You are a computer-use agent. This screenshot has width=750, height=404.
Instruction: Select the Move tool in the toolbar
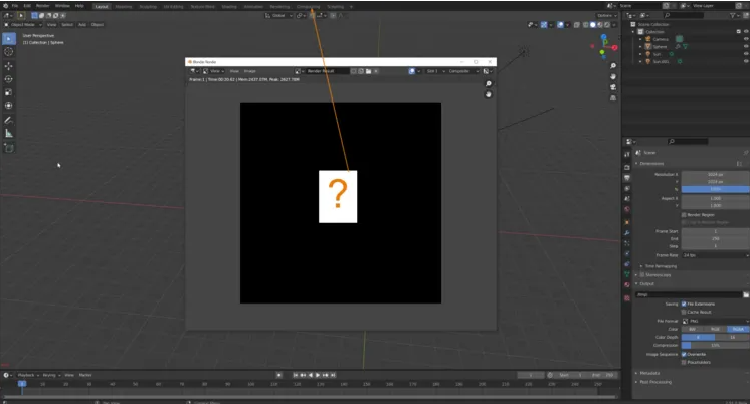coord(9,65)
